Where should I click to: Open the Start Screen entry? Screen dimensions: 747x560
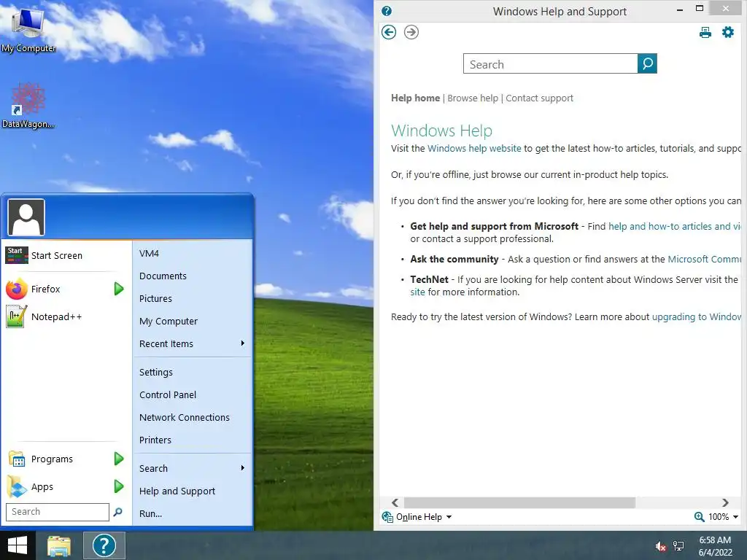click(x=66, y=256)
